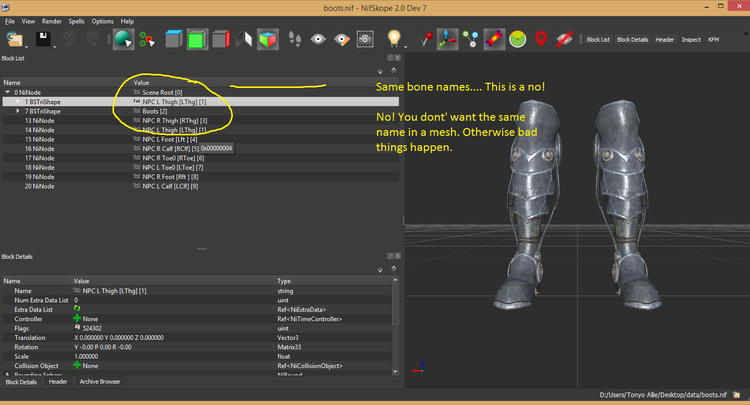The image size is (750, 405).
Task: Click the Redo arrow icon
Action: tap(92, 39)
